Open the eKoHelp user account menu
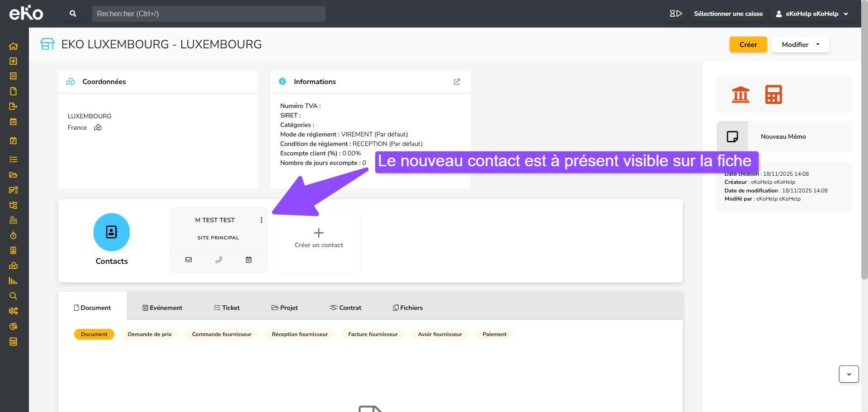 click(x=812, y=14)
